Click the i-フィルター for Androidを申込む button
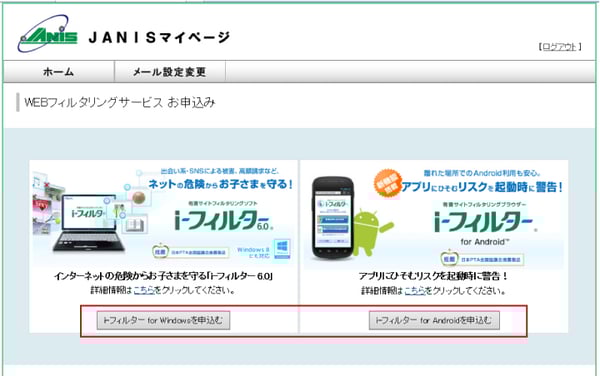 pyautogui.click(x=434, y=320)
